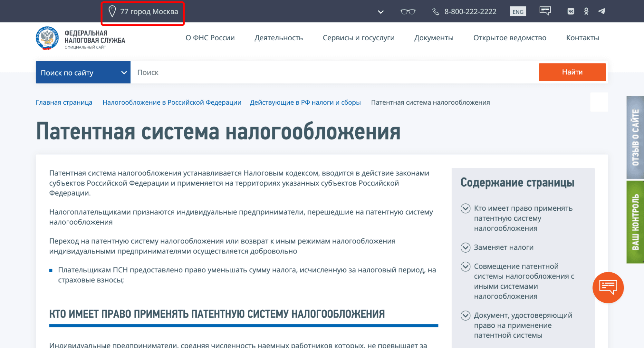
Task: Open the feedback message icon in top bar
Action: 545,11
